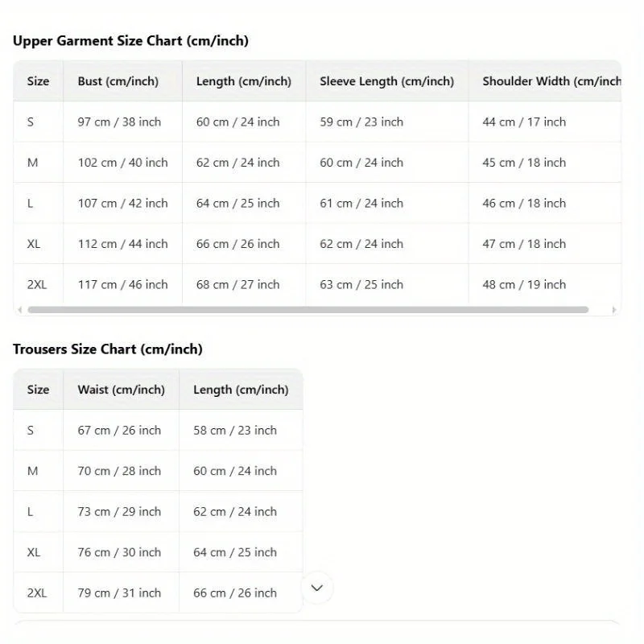Click the Shoulder Width column header
Viewport: 644px width, 644px height.
click(x=551, y=81)
